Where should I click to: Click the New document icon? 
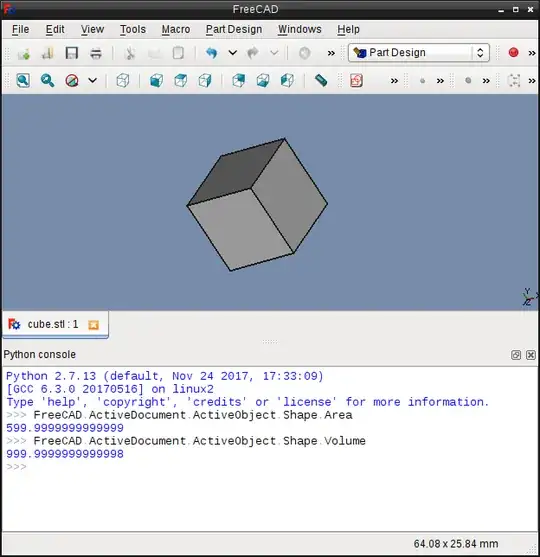[x=24, y=53]
